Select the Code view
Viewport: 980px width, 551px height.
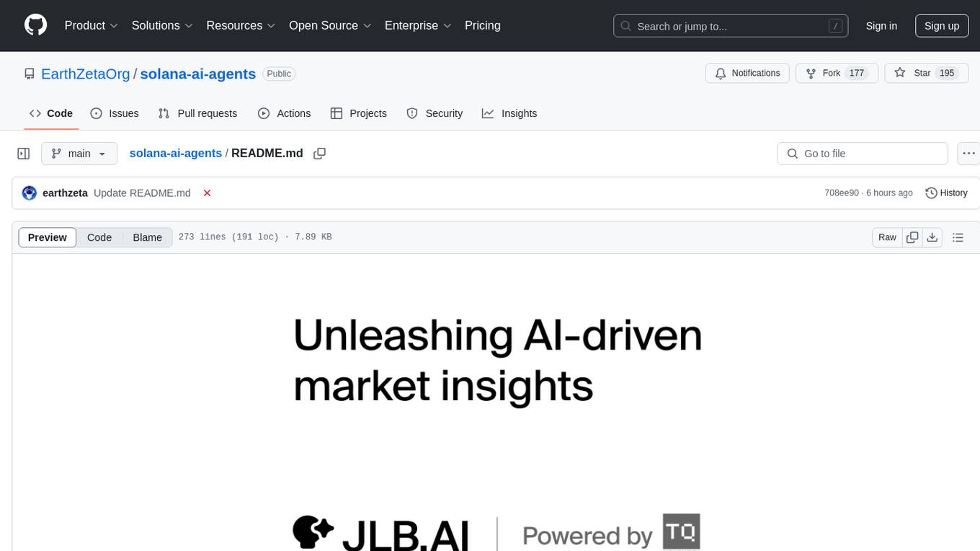coord(99,237)
